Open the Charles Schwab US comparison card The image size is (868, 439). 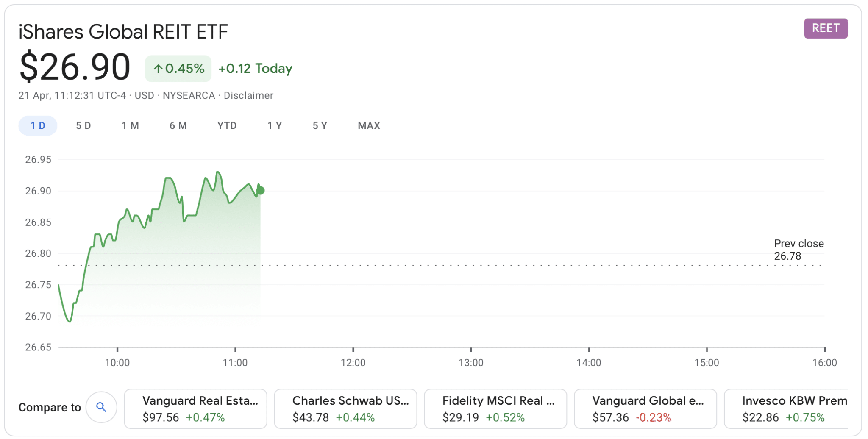[x=345, y=408]
